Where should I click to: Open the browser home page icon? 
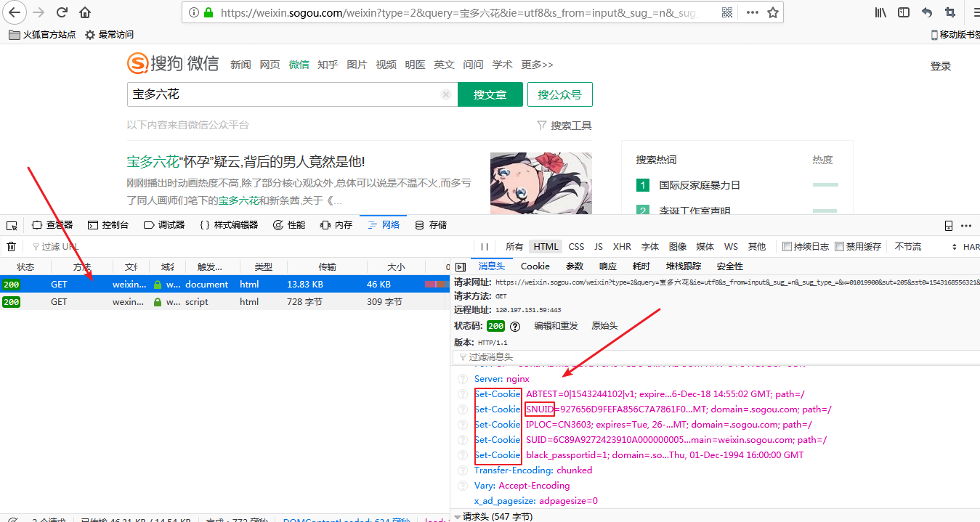click(85, 12)
